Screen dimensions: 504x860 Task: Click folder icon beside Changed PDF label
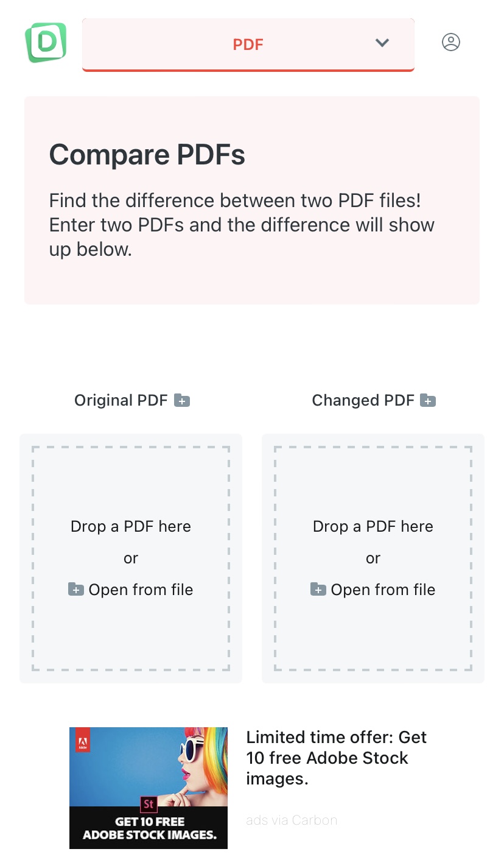(429, 401)
